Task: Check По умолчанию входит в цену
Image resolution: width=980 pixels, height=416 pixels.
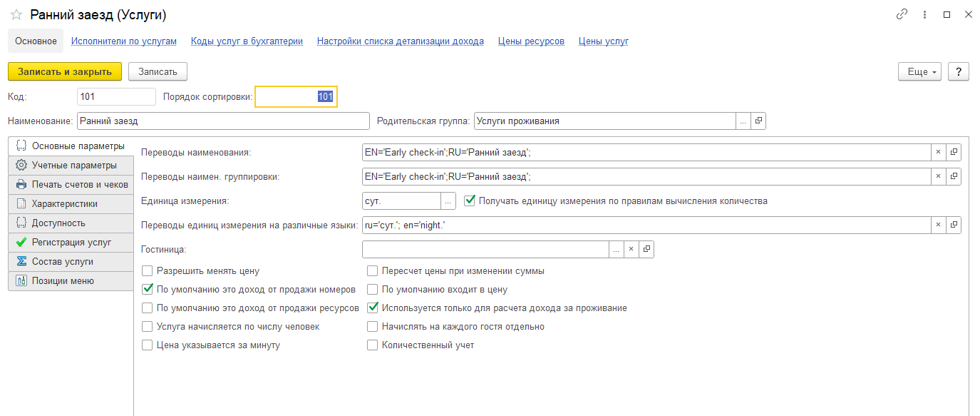Action: coord(373,290)
